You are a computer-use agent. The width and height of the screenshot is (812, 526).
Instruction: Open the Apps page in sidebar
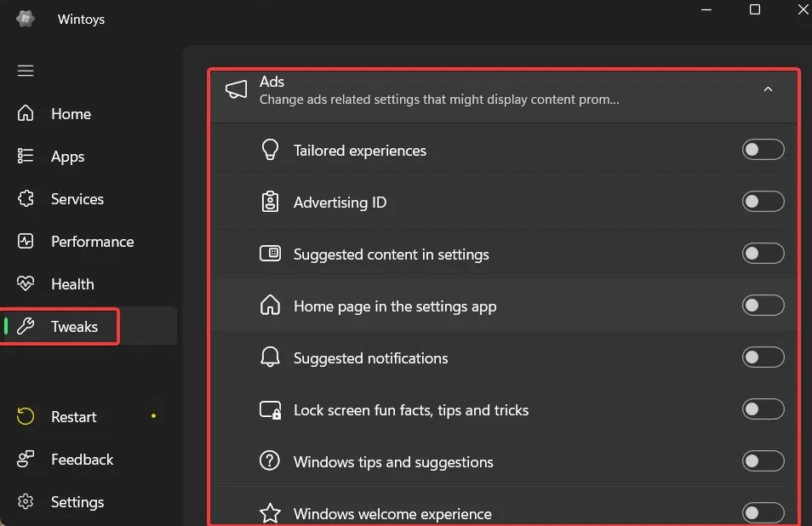pos(67,157)
